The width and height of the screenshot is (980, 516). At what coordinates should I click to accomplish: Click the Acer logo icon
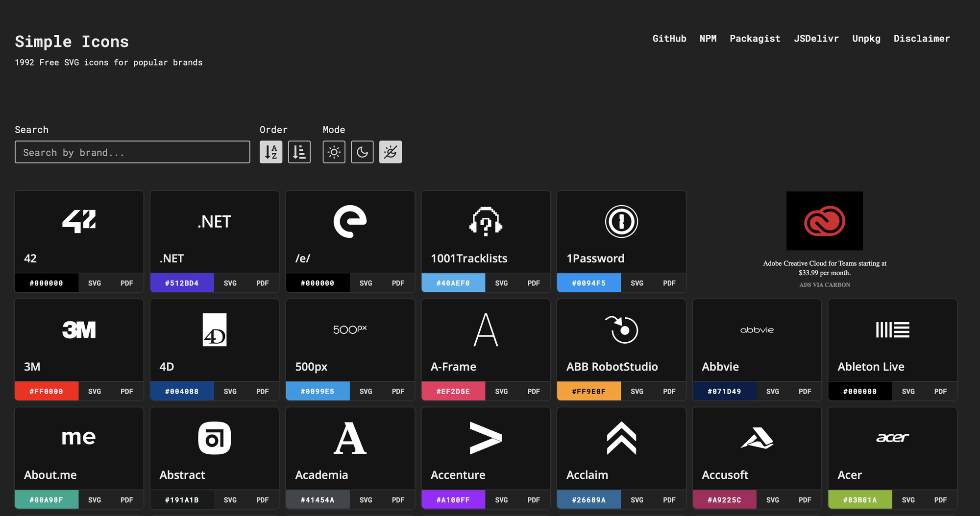click(x=893, y=438)
